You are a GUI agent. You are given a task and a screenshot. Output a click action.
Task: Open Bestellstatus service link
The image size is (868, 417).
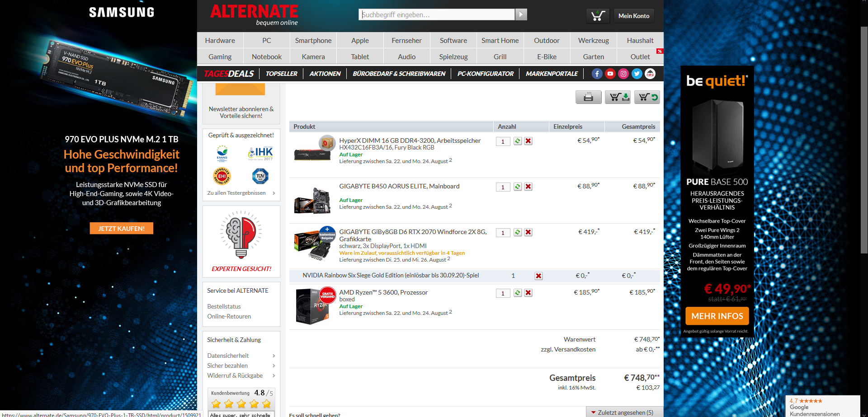(x=224, y=306)
